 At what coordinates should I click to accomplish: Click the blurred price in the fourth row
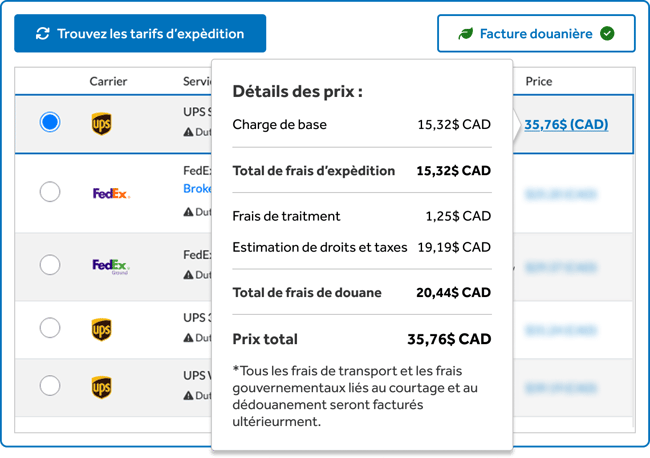coord(561,330)
